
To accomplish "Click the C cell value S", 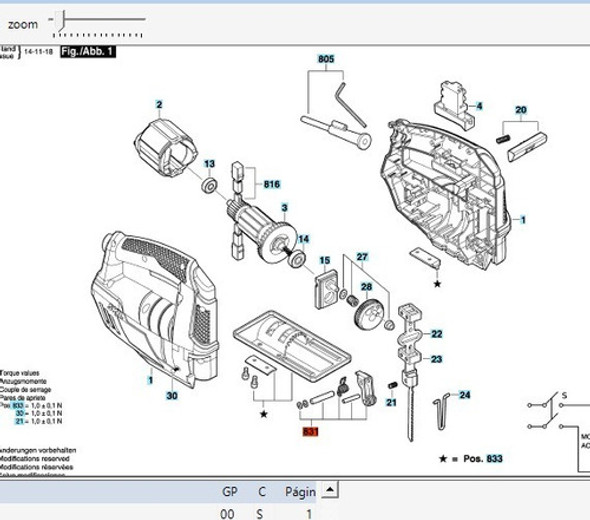I will point(260,514).
